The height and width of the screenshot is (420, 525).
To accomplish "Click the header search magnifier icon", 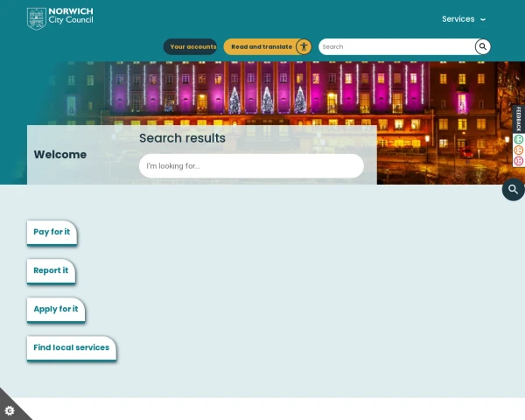I will pos(483,47).
